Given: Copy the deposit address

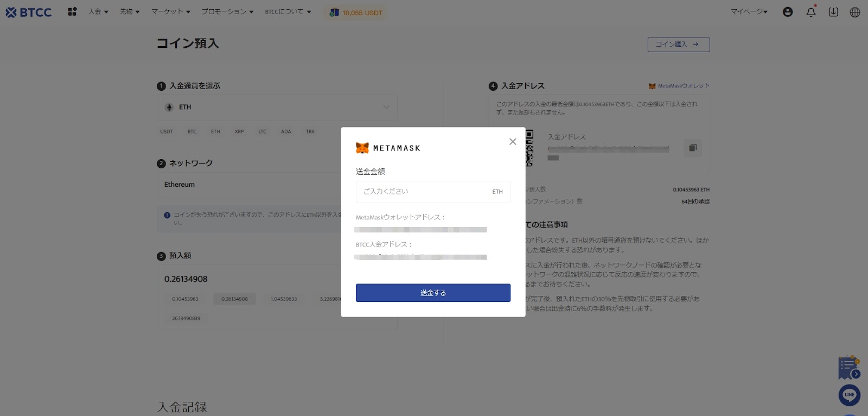Looking at the screenshot, I should 693,148.
